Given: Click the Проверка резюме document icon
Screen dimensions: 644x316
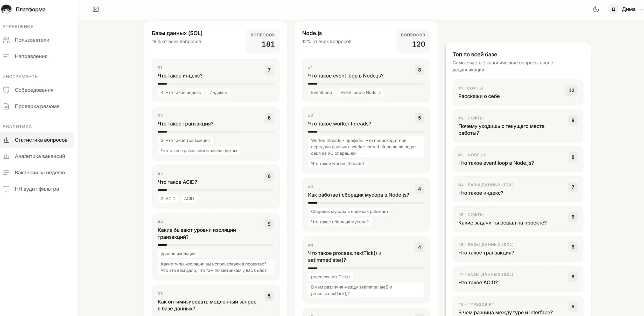Looking at the screenshot, I should [x=6, y=106].
